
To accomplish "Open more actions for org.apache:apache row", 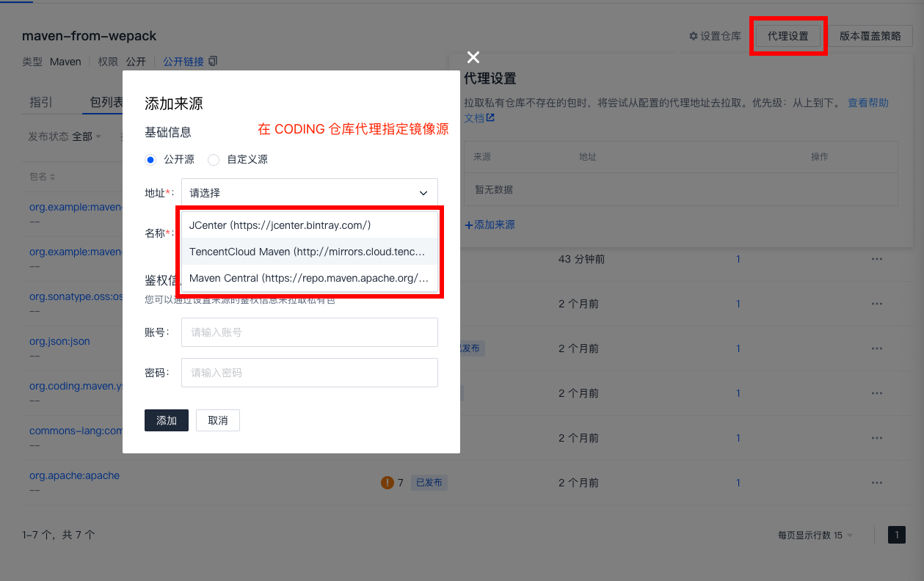I will point(877,483).
